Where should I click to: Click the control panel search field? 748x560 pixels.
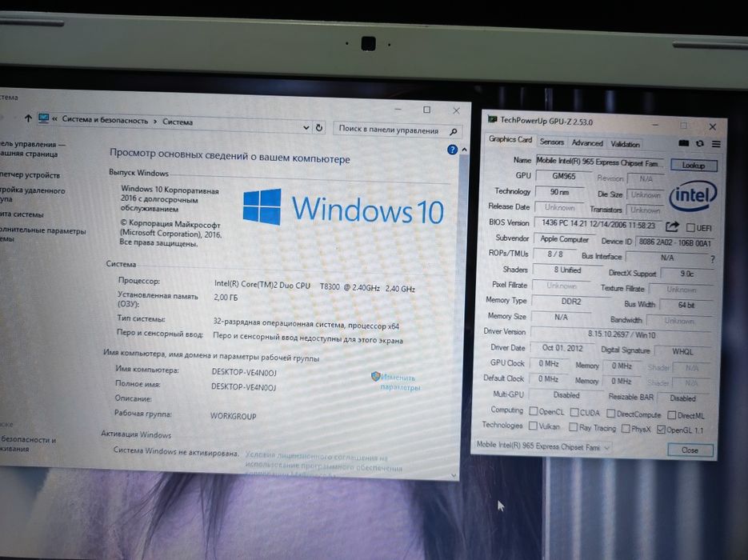pos(398,130)
